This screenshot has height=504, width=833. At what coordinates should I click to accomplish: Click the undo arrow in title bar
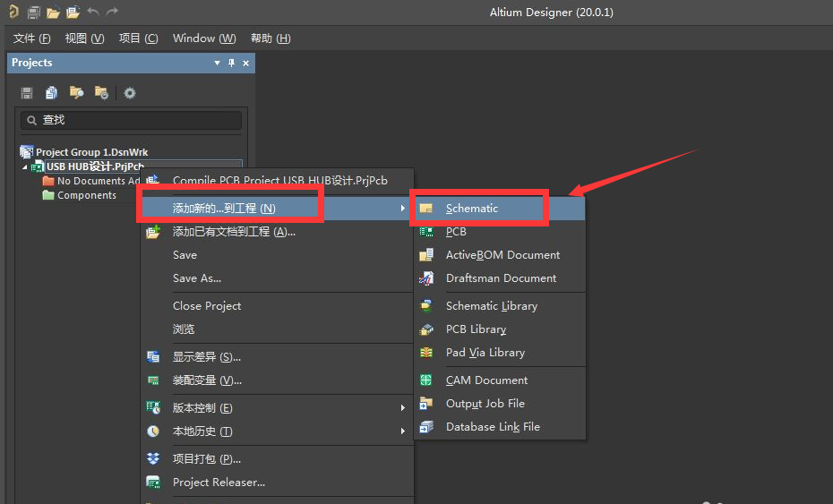coord(93,12)
